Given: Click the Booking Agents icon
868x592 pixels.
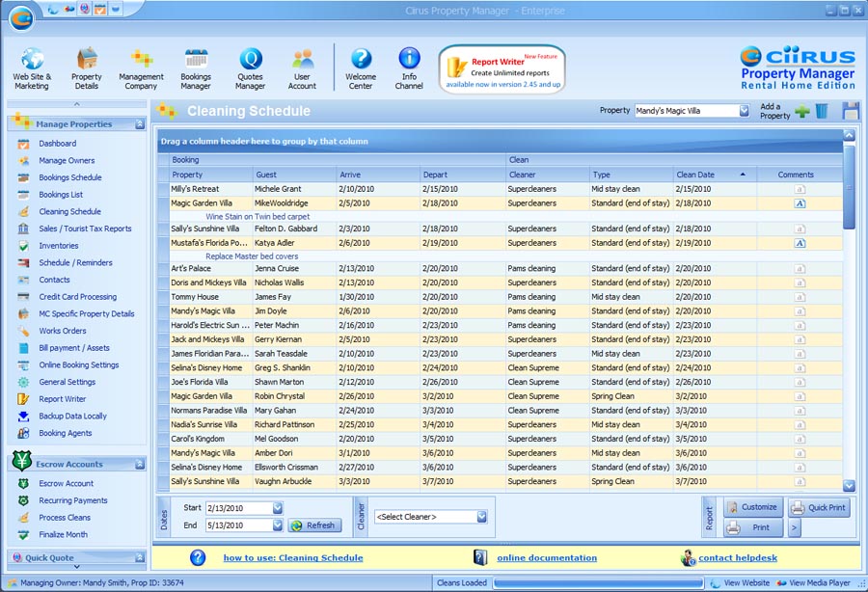Looking at the screenshot, I should [23, 433].
